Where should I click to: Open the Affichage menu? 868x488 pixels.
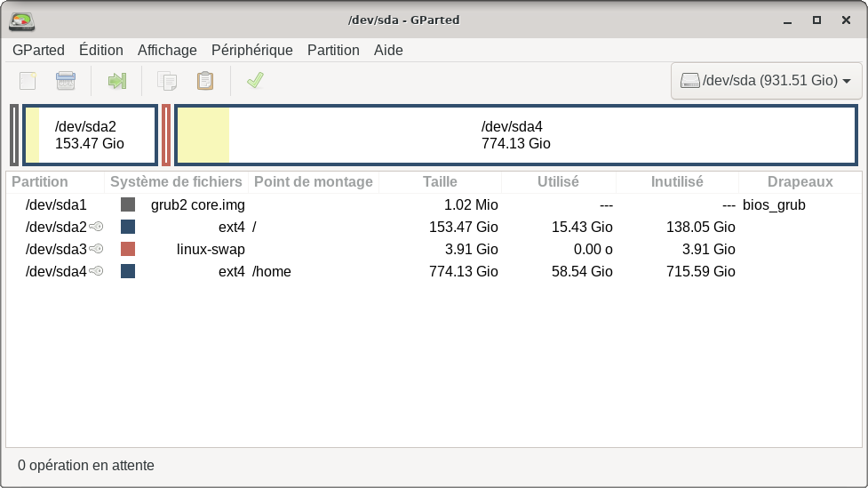coord(167,50)
